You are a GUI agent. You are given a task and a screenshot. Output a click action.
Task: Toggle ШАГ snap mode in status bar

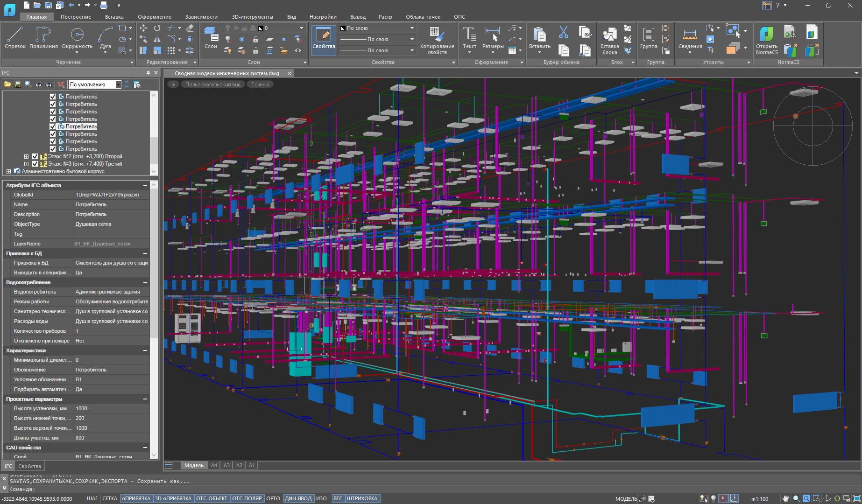point(92,498)
